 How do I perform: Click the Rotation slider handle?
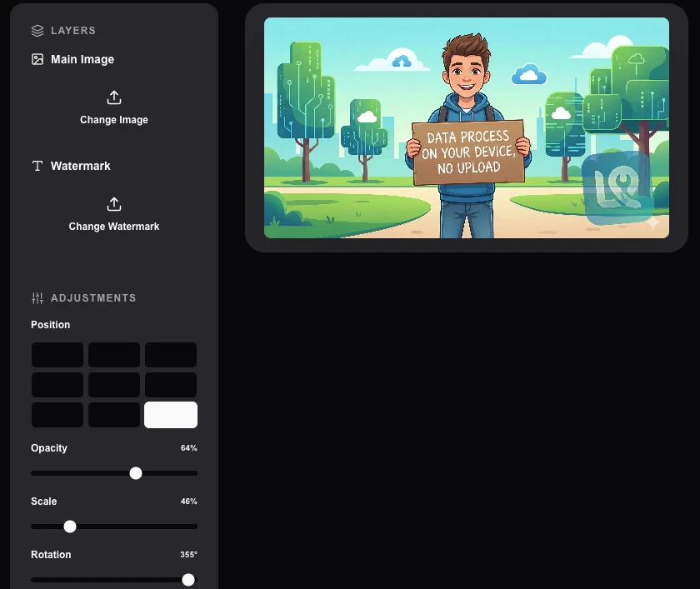188,580
